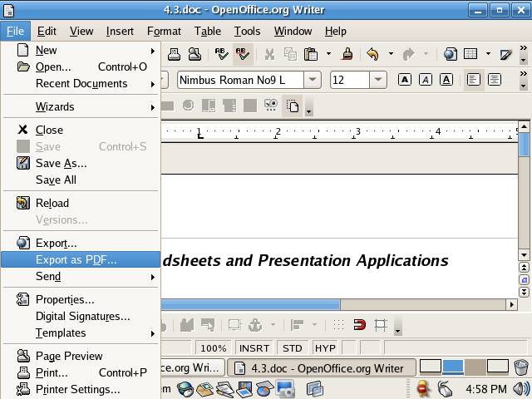The width and height of the screenshot is (532, 399).
Task: Toggle AutoSpellcheck on the toolbar
Action: coord(243,55)
